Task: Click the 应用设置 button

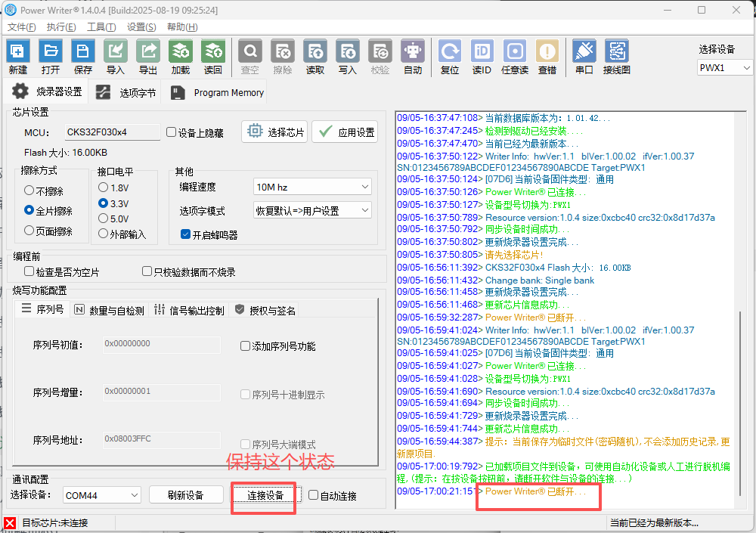Action: [345, 132]
